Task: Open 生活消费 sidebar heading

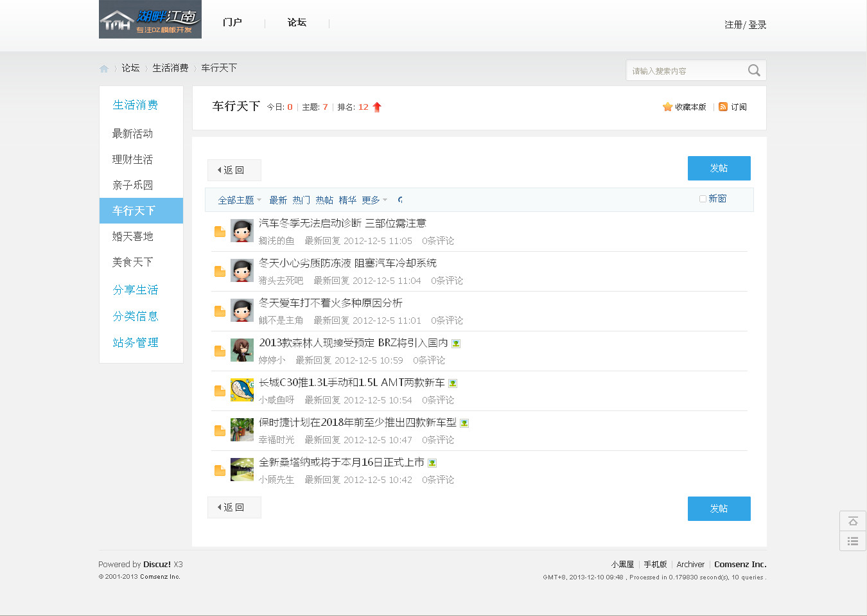Action: pyautogui.click(x=136, y=105)
